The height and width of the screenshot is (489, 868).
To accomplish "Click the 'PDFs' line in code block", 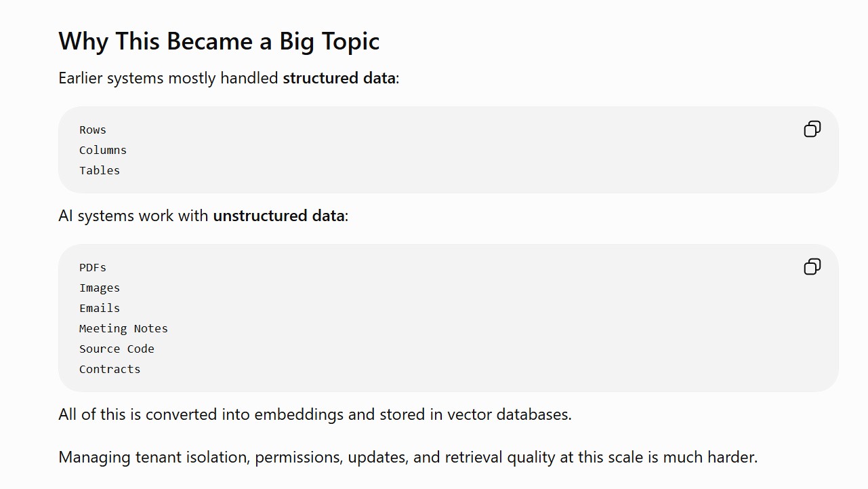I will tap(93, 267).
